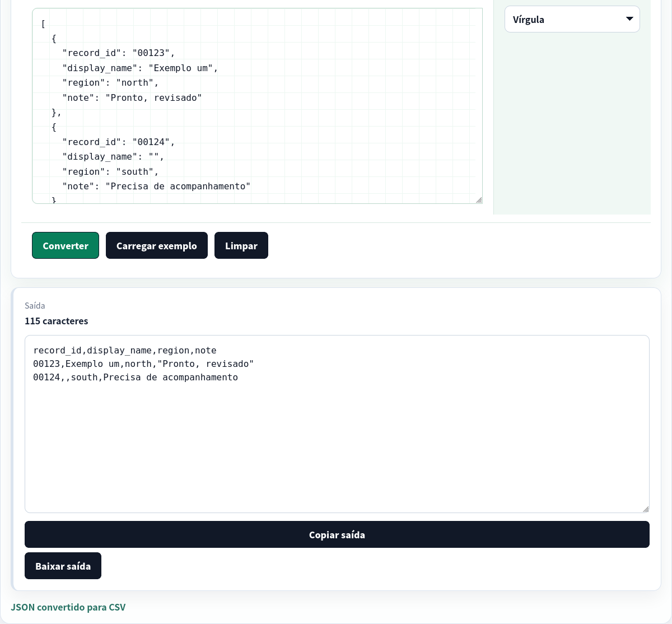Click the JSON line "region": "north"
The width and height of the screenshot is (672, 624).
[x=110, y=83]
